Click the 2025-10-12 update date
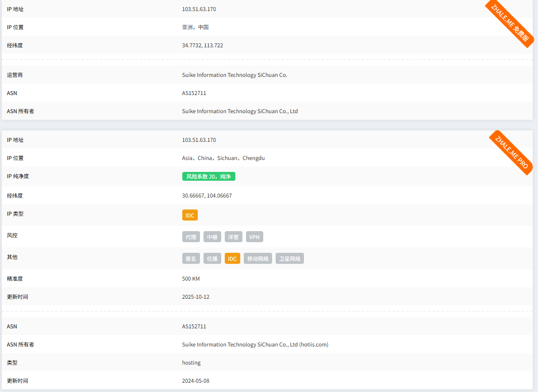538x392 pixels. click(196, 297)
